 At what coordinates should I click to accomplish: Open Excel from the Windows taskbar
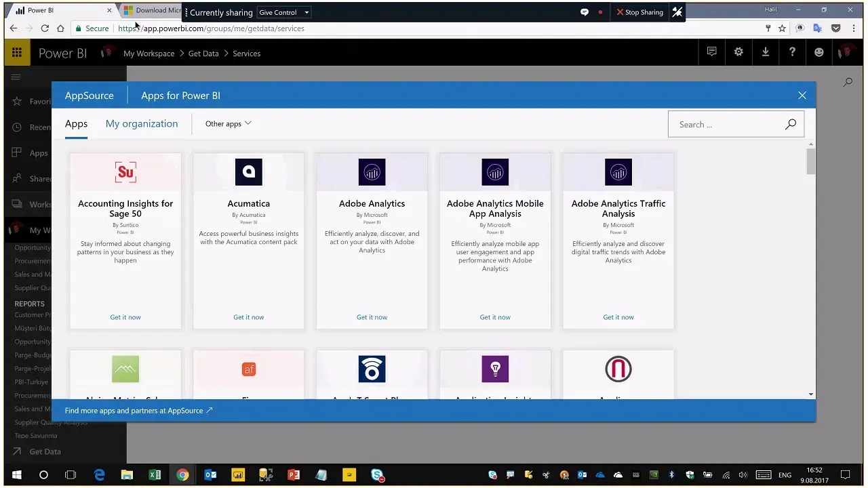[155, 475]
